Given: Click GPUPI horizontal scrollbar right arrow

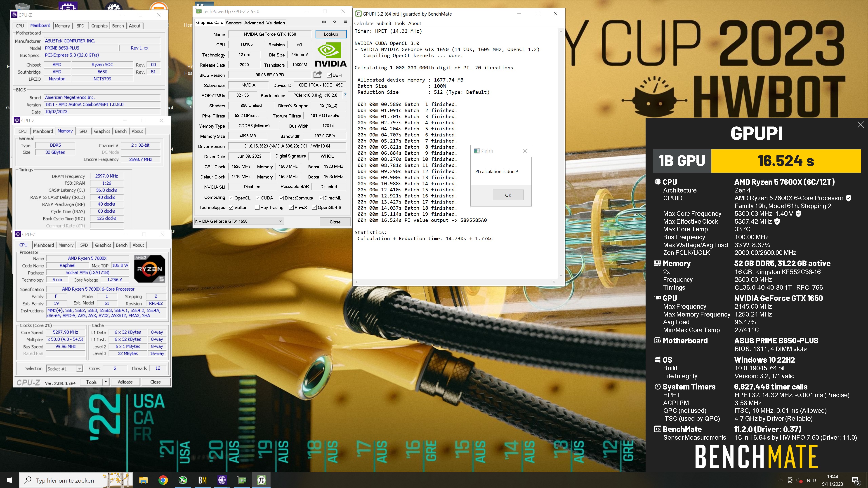Looking at the screenshot, I should [554, 282].
